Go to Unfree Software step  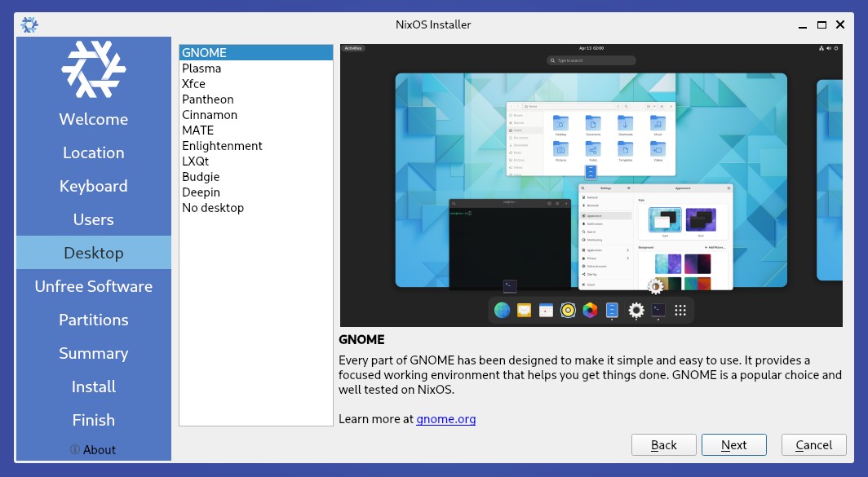[94, 286]
